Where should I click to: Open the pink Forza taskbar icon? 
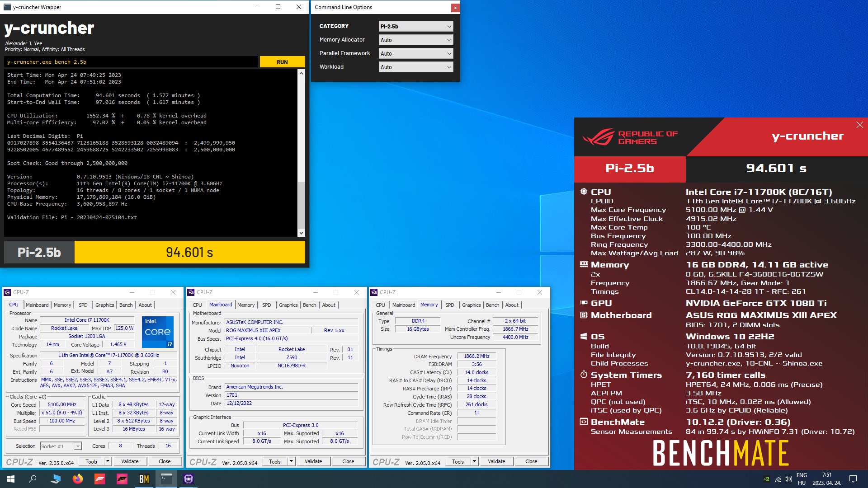pos(122,479)
